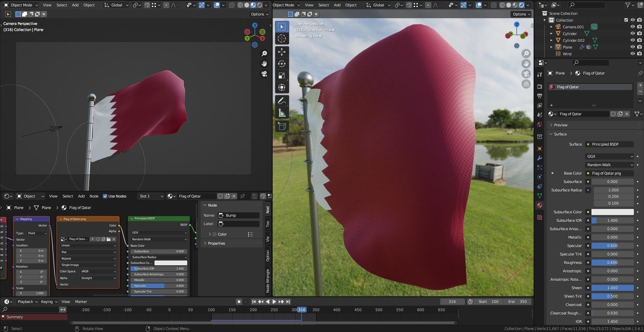644x332 pixels.
Task: Hide Camera.001 with its eye icon
Action: [x=633, y=27]
